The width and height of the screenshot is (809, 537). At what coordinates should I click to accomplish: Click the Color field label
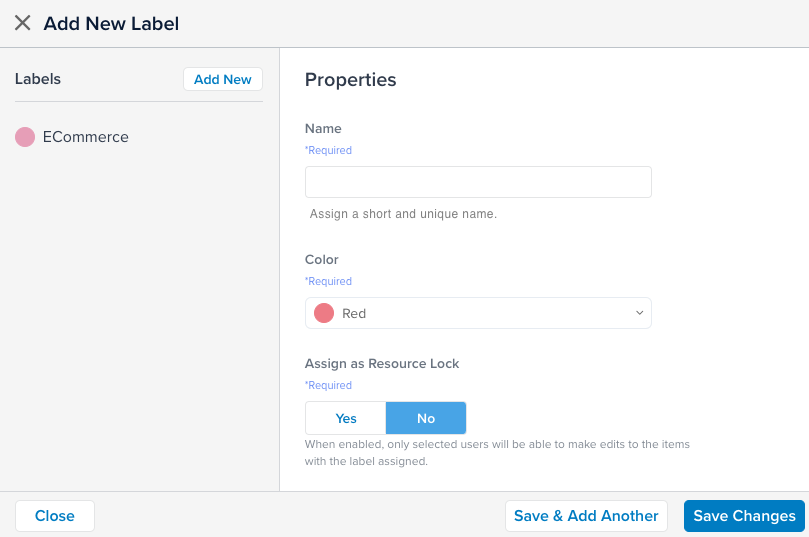tap(322, 260)
